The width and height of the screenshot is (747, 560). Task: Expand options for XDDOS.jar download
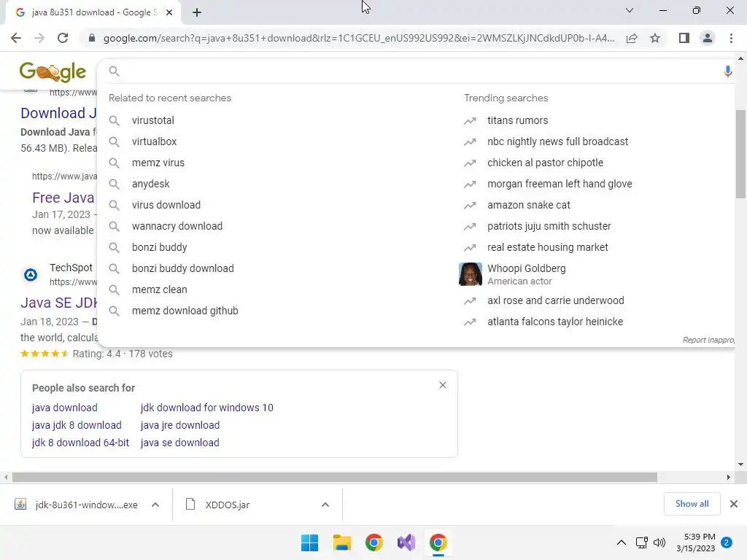[325, 505]
